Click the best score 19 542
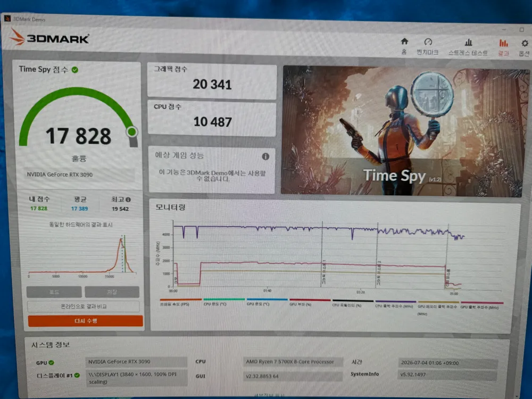The height and width of the screenshot is (399, 532). click(120, 209)
